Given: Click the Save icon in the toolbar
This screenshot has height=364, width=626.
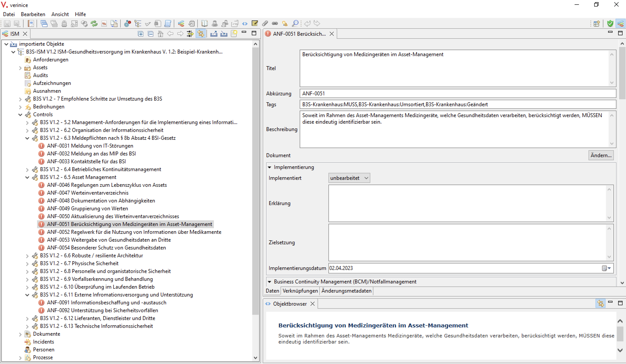Looking at the screenshot, I should (x=7, y=24).
